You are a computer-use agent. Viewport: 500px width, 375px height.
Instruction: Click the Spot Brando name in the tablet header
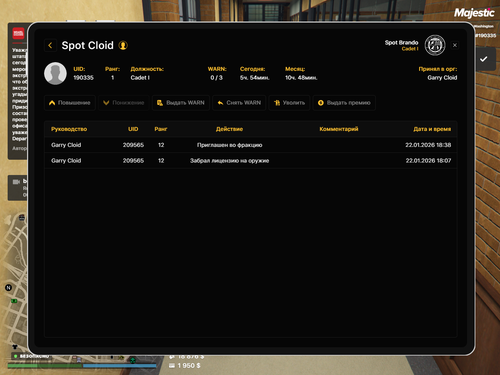tap(401, 43)
